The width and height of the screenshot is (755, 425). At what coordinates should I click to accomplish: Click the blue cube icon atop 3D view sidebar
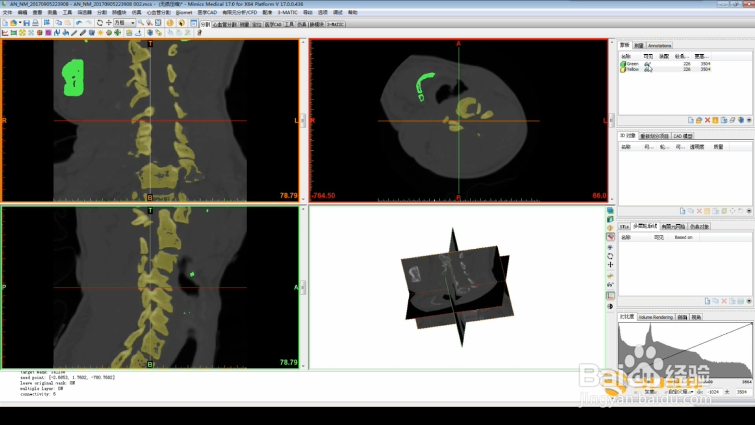[x=610, y=211]
